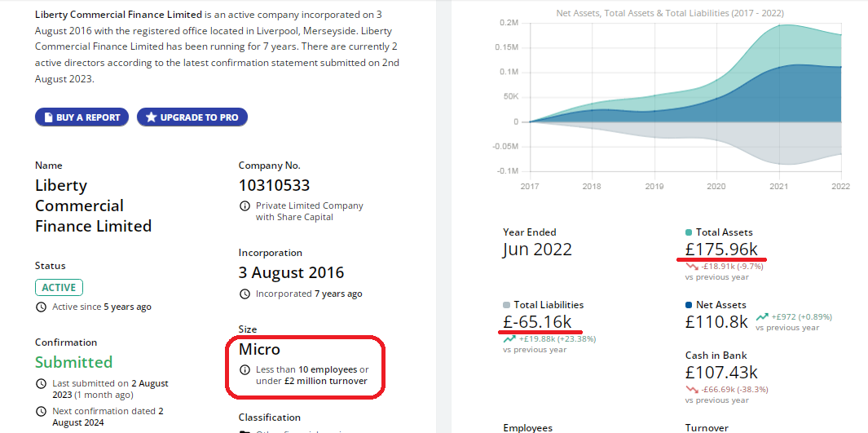This screenshot has width=868, height=433.
Task: Click the Micro size value
Action: [x=259, y=349]
